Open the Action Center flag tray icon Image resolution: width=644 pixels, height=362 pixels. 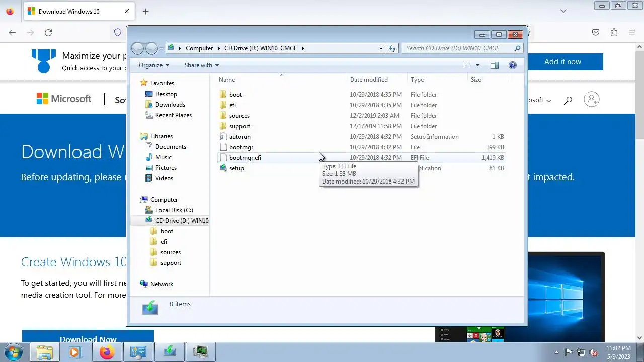569,352
